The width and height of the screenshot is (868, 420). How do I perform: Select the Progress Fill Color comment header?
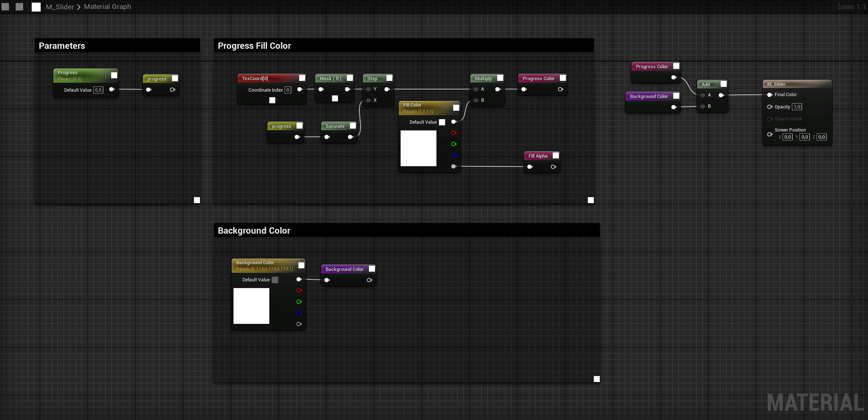click(254, 46)
